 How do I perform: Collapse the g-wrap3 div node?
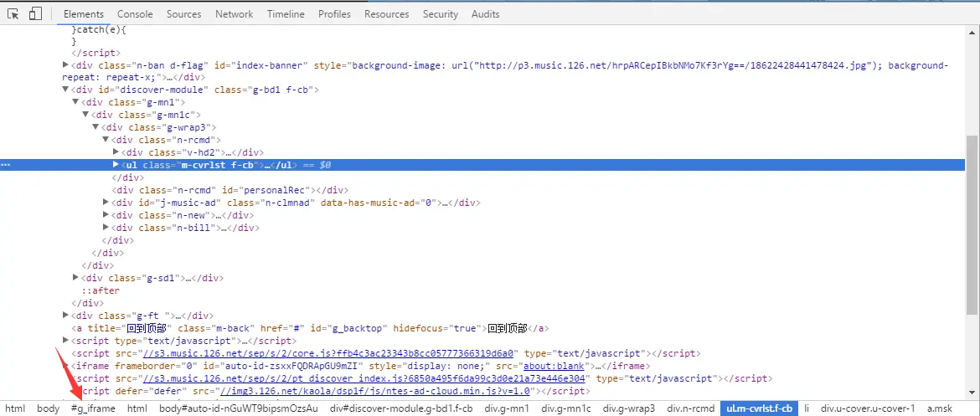[x=95, y=127]
